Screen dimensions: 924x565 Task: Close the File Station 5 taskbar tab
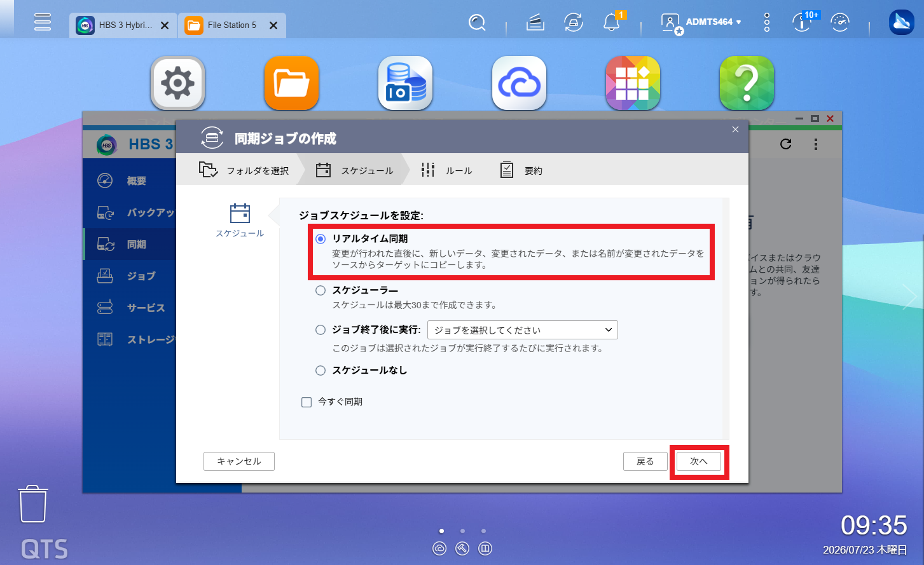pyautogui.click(x=273, y=25)
